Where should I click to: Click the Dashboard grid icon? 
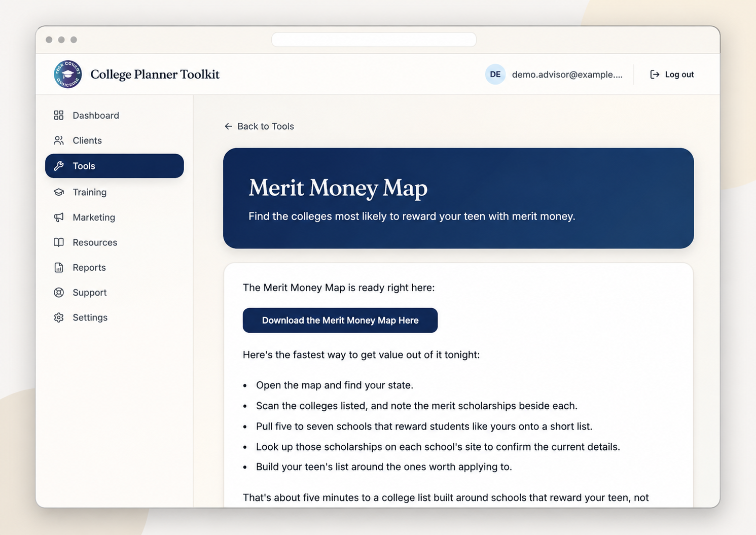(x=59, y=115)
